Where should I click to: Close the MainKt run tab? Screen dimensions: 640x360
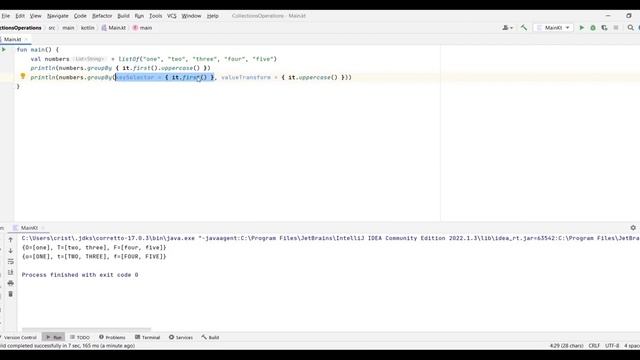pyautogui.click(x=43, y=228)
